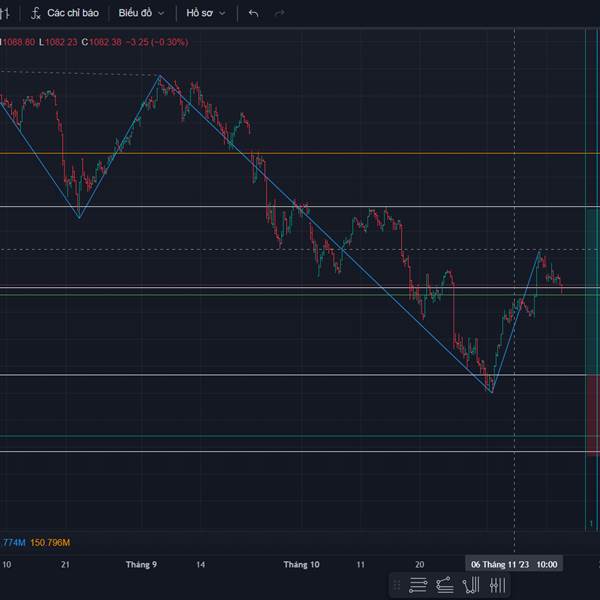Click the Tháng 10 time axis label

301,564
